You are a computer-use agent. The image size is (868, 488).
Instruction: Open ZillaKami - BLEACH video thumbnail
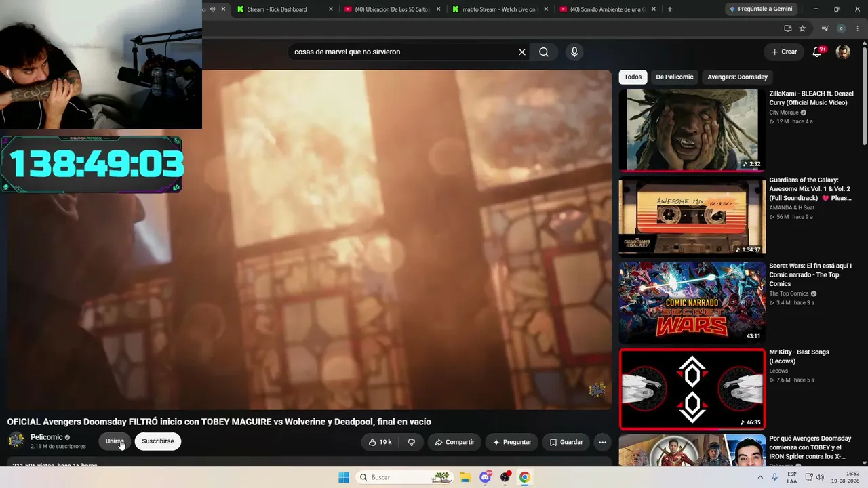pos(692,130)
